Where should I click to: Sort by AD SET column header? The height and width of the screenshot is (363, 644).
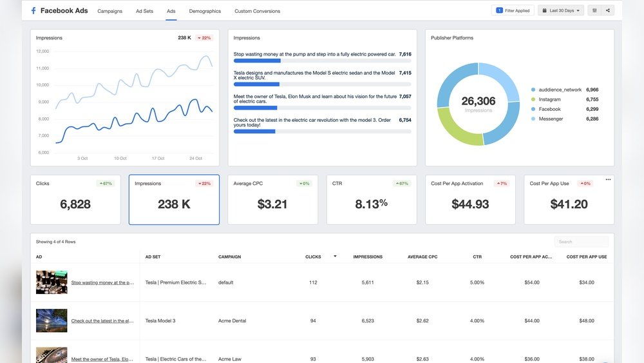point(153,257)
